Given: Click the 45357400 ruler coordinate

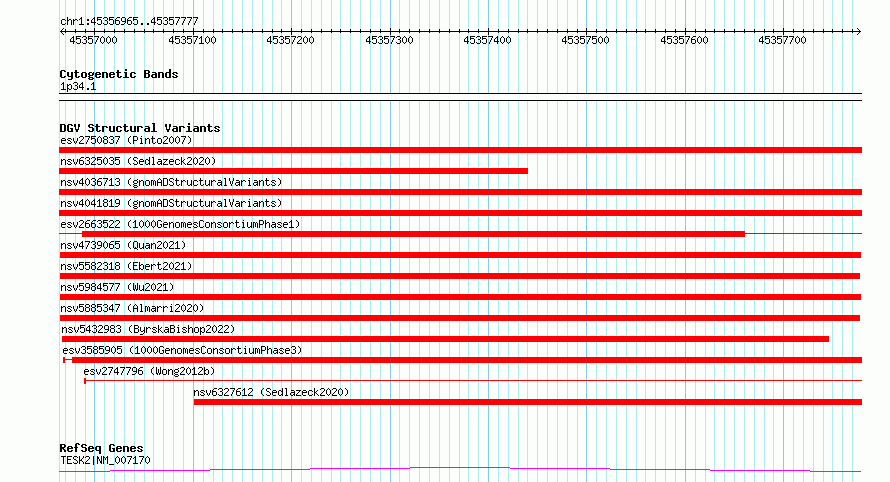Looking at the screenshot, I should (488, 40).
